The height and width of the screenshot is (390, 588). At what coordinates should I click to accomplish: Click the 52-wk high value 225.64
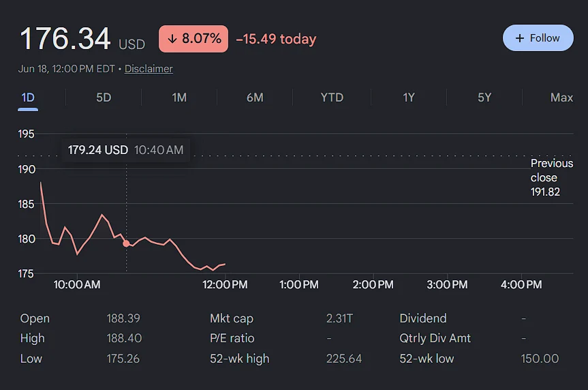344,359
